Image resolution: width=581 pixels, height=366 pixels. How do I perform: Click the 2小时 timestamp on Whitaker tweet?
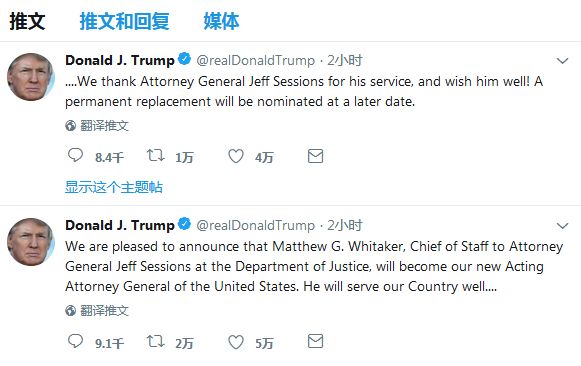coord(345,225)
